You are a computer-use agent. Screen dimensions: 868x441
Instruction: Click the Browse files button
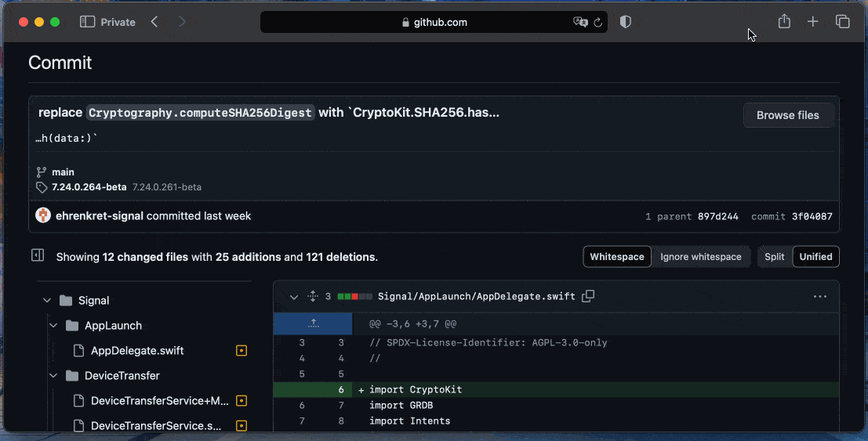pyautogui.click(x=787, y=115)
